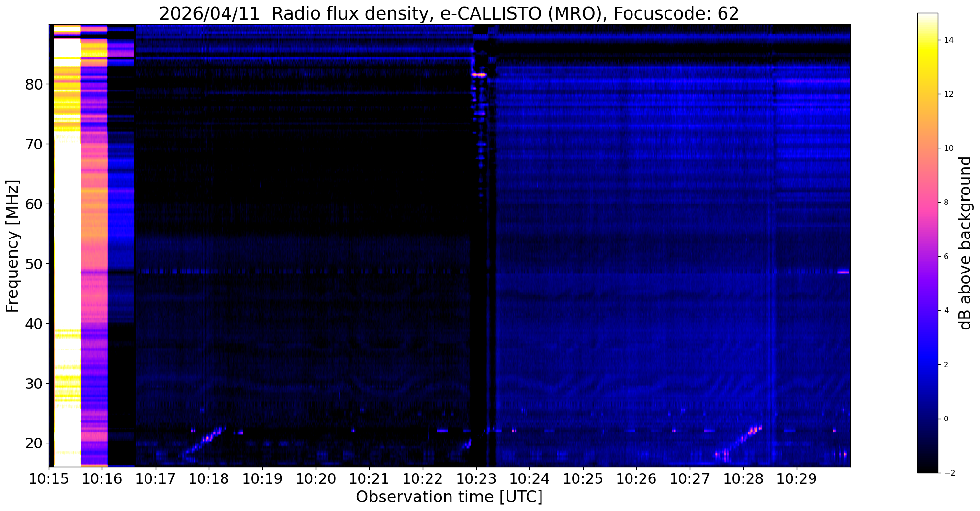Pick the 10:19 time tick label
Image resolution: width=980 pixels, height=511 pixels.
click(x=262, y=479)
